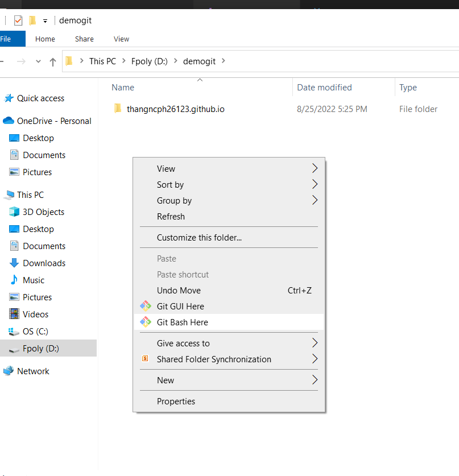
Task: Click the OneDrive cloud icon
Action: click(x=9, y=121)
